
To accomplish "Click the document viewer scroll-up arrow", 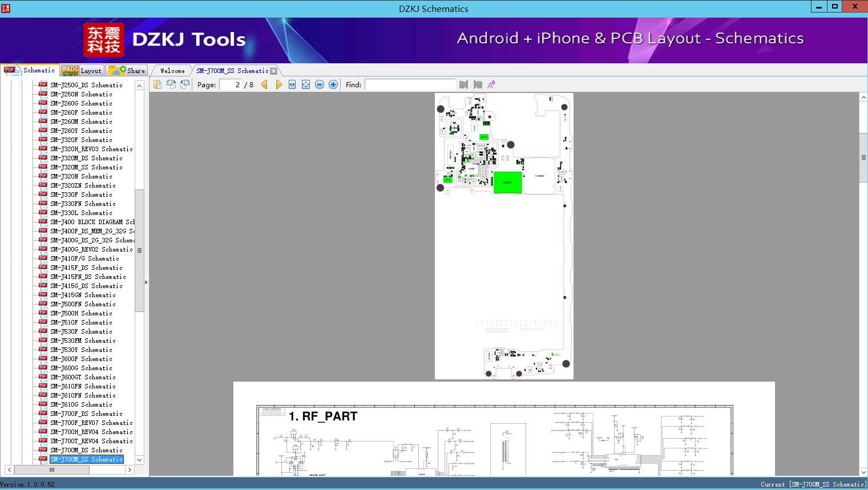I will [863, 98].
